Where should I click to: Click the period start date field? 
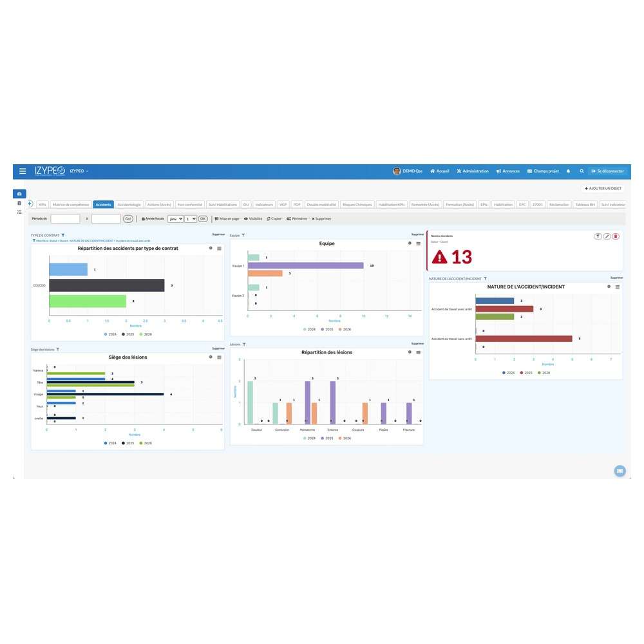(x=65, y=219)
